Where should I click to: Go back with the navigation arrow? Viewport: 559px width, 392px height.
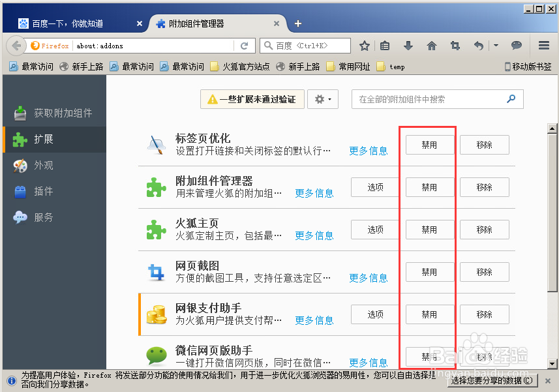[16, 46]
